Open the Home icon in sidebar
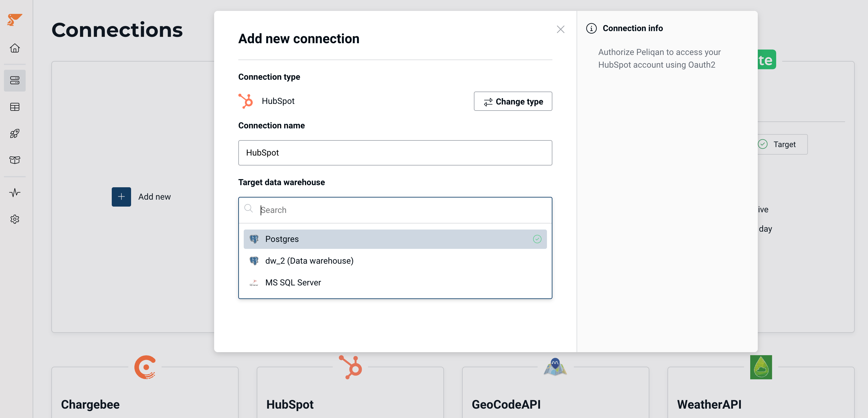 coord(15,48)
